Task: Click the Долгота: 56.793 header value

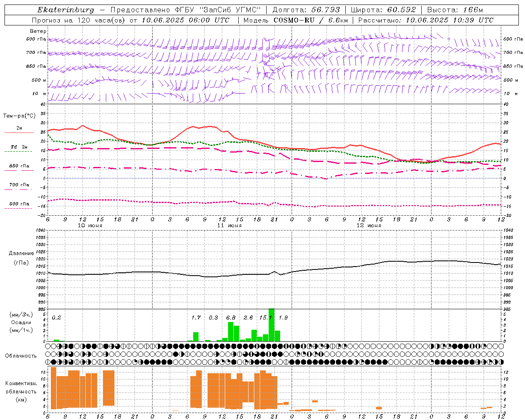Action: (x=306, y=10)
